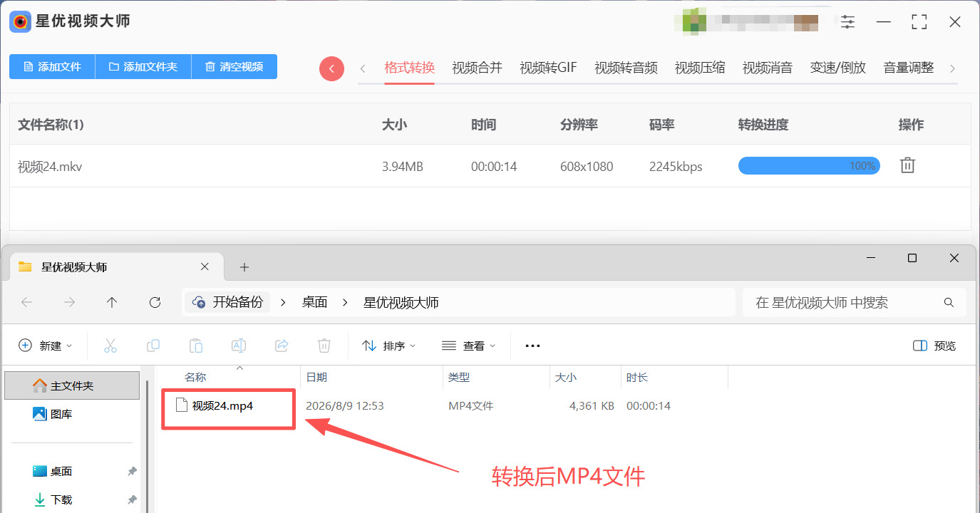Click the 100% conversion progress bar
Viewport: 980px width, 513px height.
pos(809,166)
